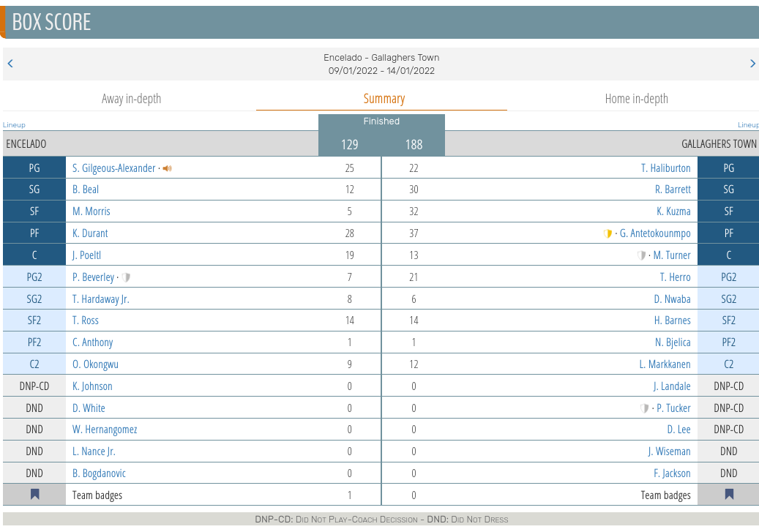Open G. Antetokounmpo player link

[x=655, y=233]
